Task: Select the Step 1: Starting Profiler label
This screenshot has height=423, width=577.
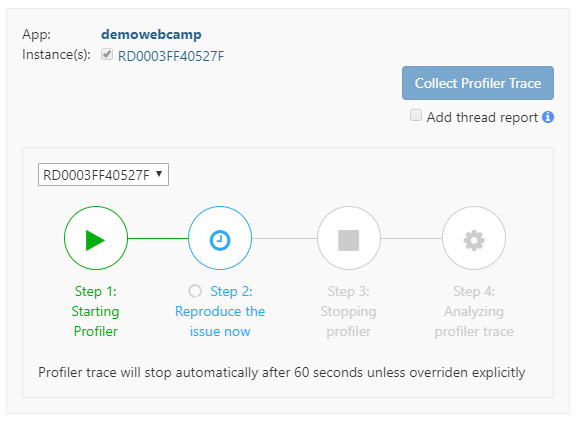Action: 95,311
